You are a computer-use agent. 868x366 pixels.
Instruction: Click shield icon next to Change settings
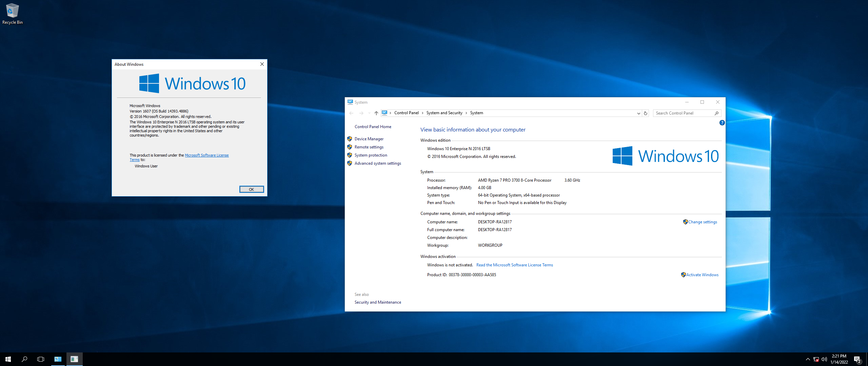[685, 222]
